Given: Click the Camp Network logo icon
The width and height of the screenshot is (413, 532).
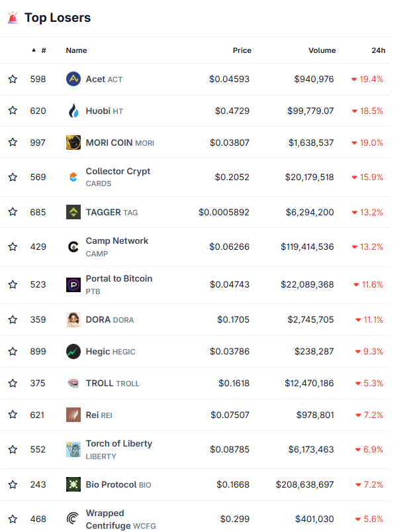Looking at the screenshot, I should click(73, 246).
